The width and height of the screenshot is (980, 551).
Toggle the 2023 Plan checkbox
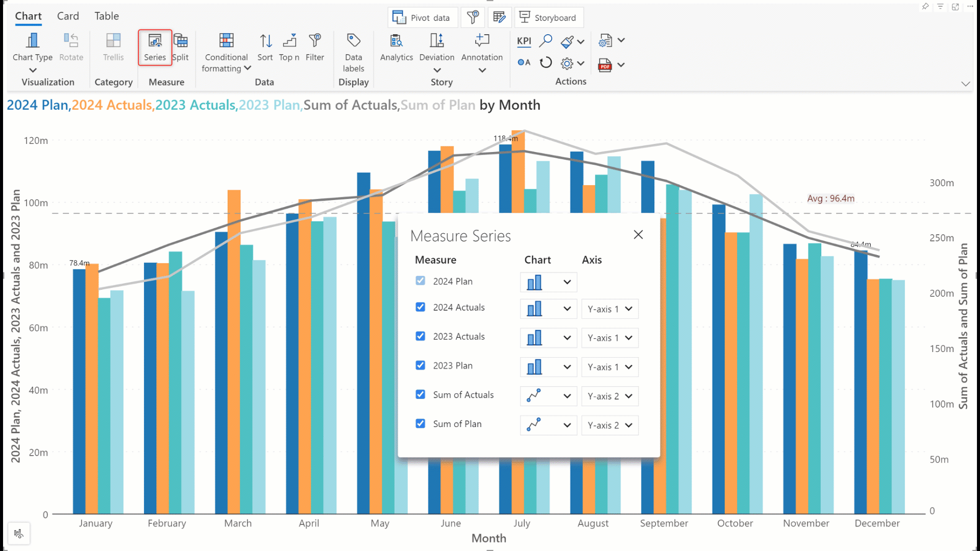tap(420, 365)
